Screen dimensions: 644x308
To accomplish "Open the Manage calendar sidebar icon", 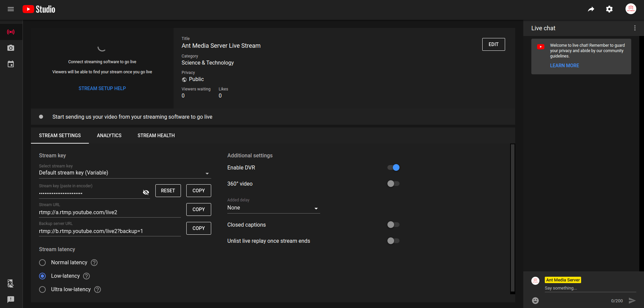I will point(11,64).
